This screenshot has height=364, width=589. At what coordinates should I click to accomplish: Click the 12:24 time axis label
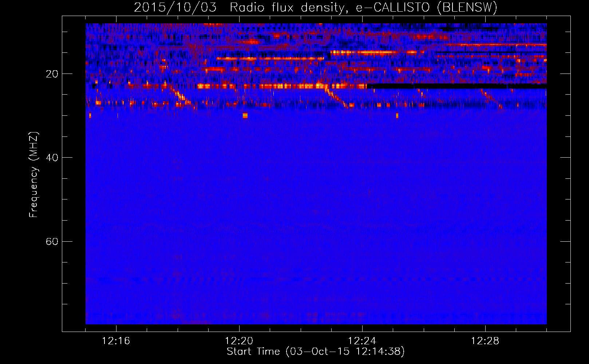click(x=362, y=341)
